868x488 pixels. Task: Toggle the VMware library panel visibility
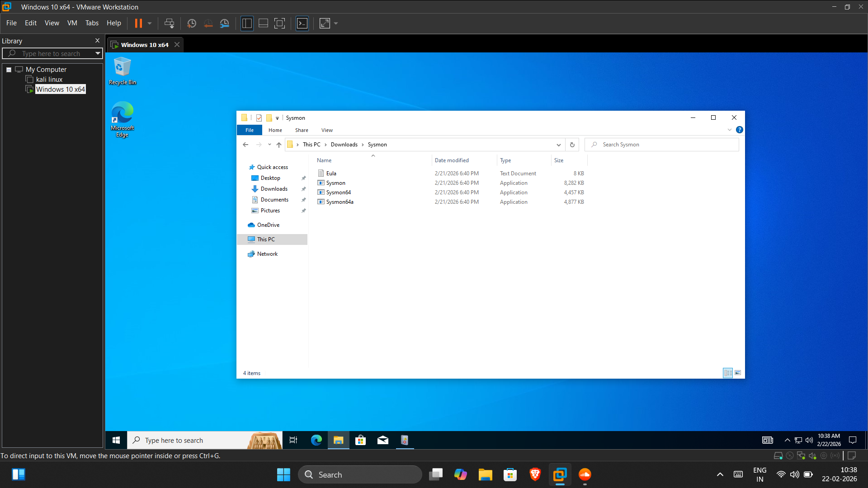pyautogui.click(x=247, y=23)
